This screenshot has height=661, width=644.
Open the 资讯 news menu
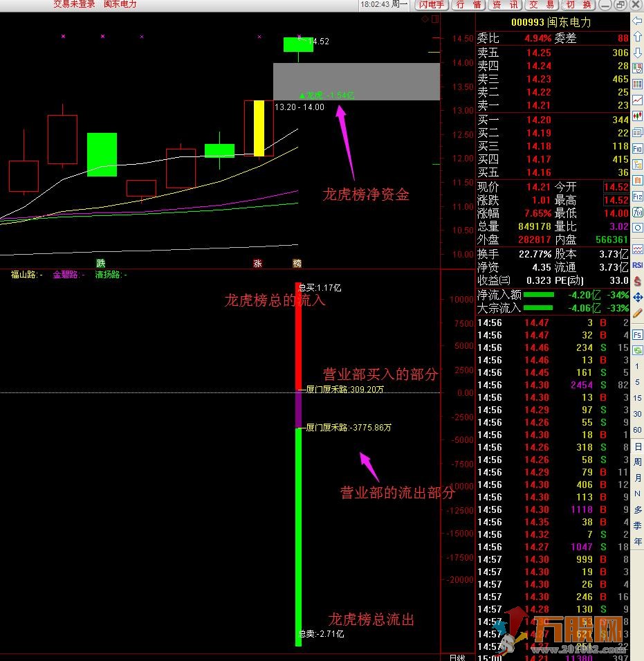506,5
